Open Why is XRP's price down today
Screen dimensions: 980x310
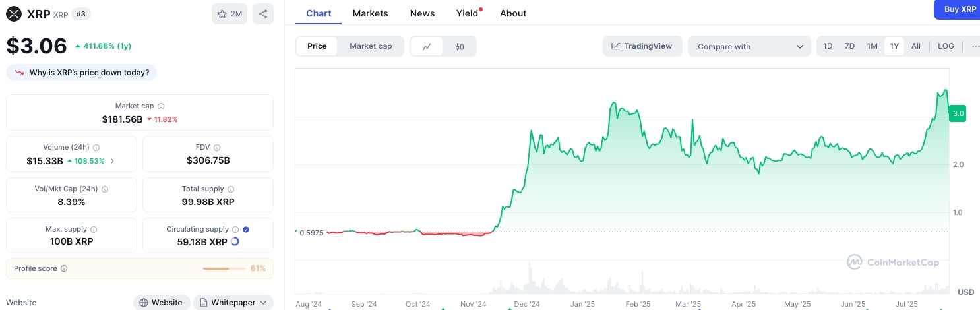click(x=82, y=73)
